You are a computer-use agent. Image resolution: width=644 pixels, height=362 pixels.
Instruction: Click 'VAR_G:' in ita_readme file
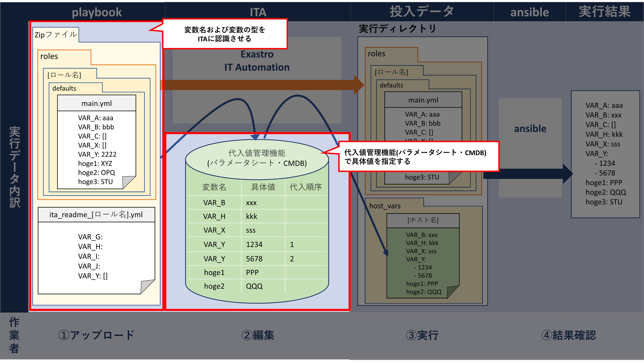coord(90,237)
